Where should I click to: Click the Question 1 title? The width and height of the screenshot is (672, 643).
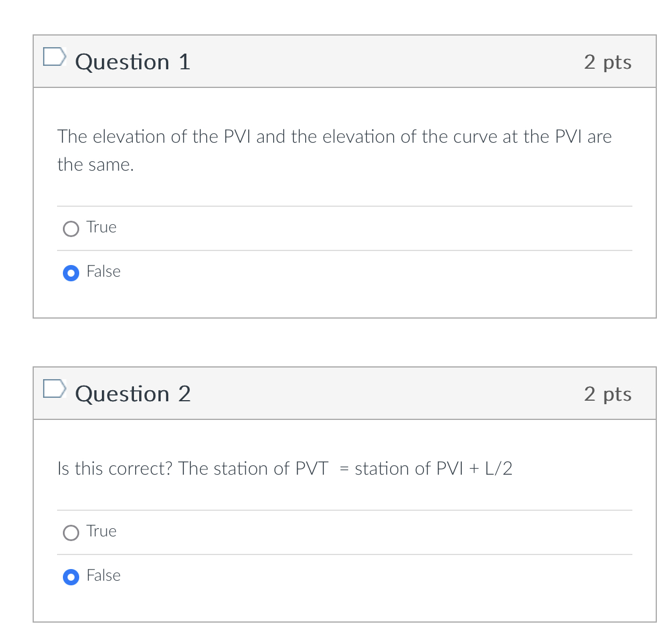coord(133,62)
